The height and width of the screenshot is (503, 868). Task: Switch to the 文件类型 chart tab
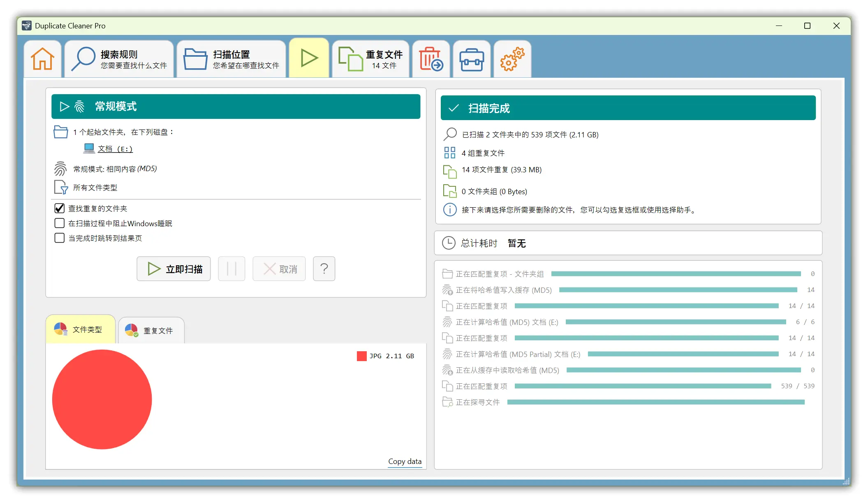click(x=81, y=329)
